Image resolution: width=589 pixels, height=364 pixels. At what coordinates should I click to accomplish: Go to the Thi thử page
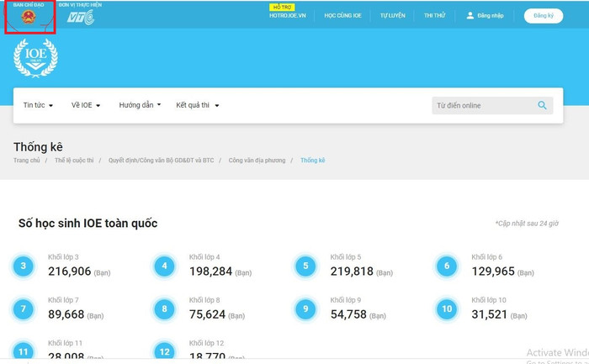pos(434,15)
